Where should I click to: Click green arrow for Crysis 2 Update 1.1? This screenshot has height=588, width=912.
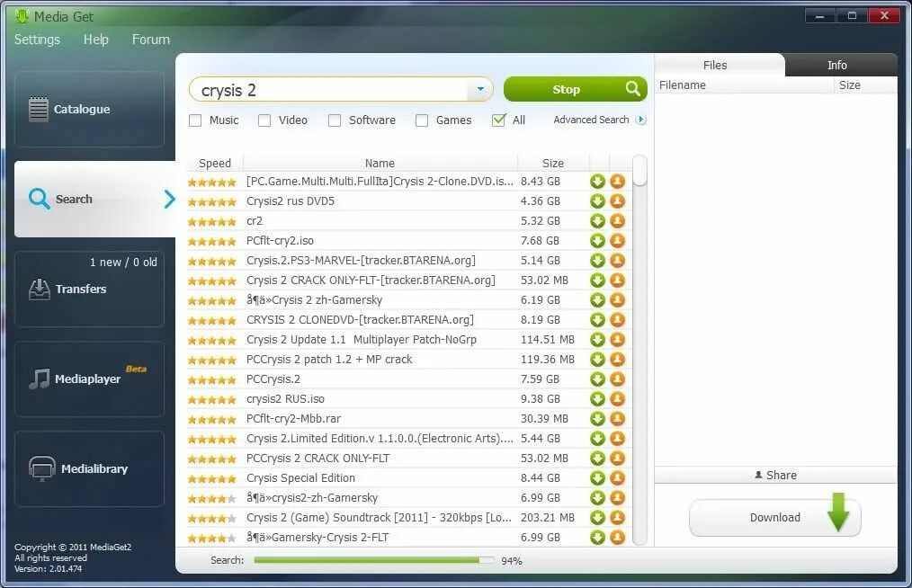(x=597, y=340)
